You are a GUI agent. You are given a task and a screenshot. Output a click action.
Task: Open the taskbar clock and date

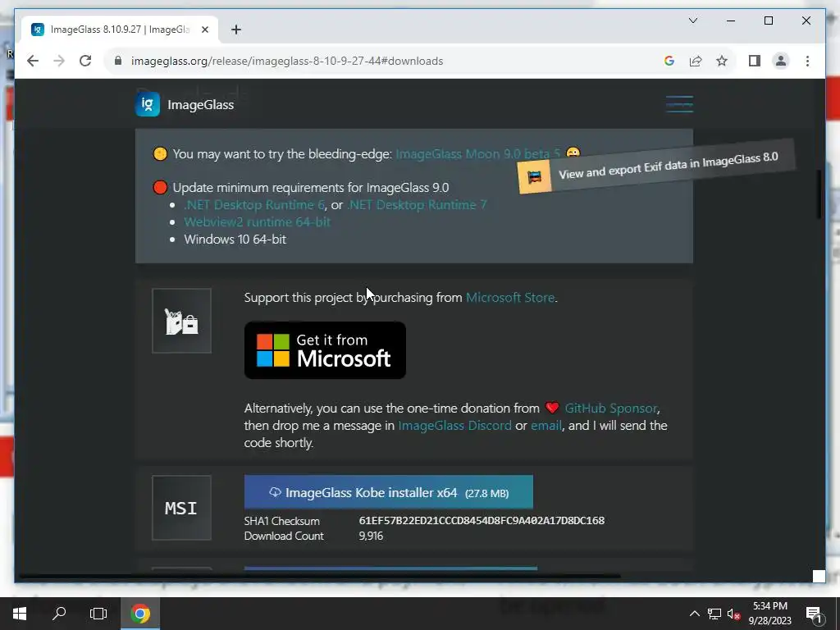[x=769, y=614]
